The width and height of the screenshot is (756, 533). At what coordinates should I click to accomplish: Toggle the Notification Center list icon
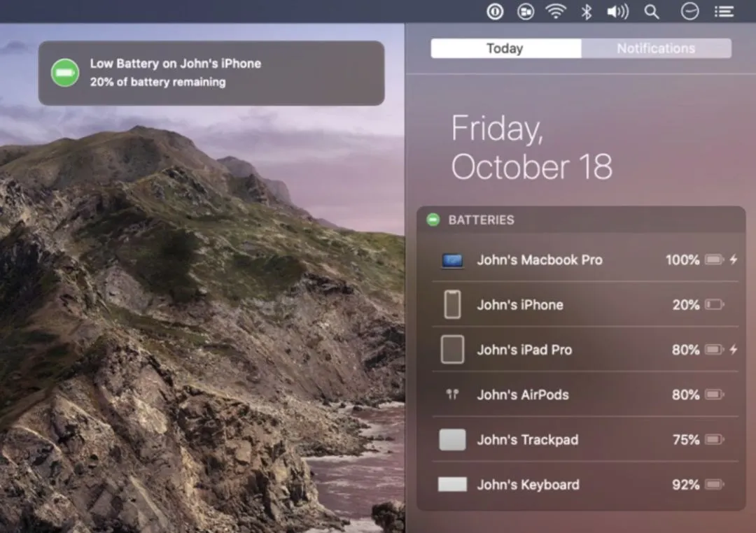[x=724, y=12]
